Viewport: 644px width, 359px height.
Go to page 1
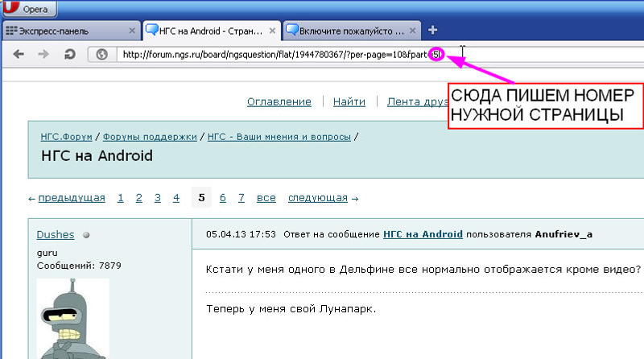[120, 198]
